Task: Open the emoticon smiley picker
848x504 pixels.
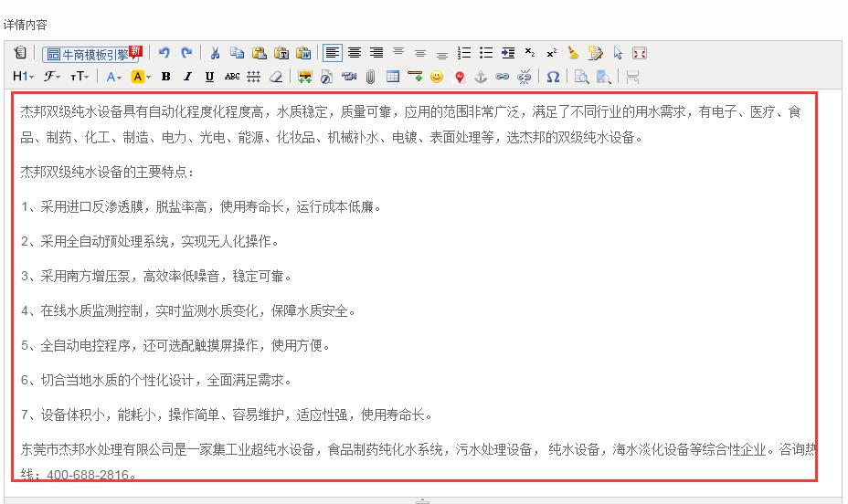Action: pos(437,77)
